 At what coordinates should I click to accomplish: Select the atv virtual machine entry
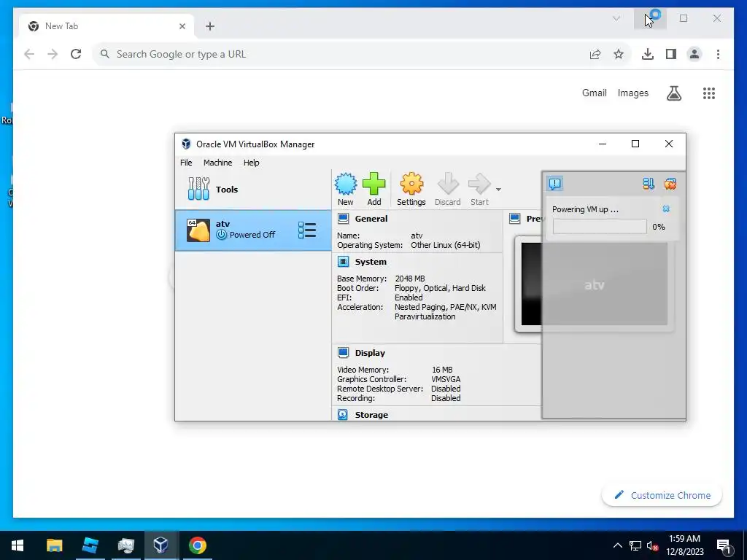point(253,230)
